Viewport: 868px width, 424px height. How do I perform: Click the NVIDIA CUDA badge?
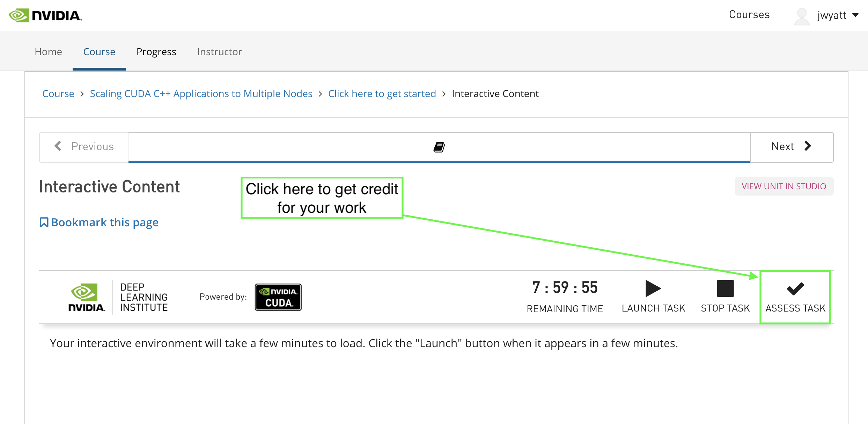[278, 297]
